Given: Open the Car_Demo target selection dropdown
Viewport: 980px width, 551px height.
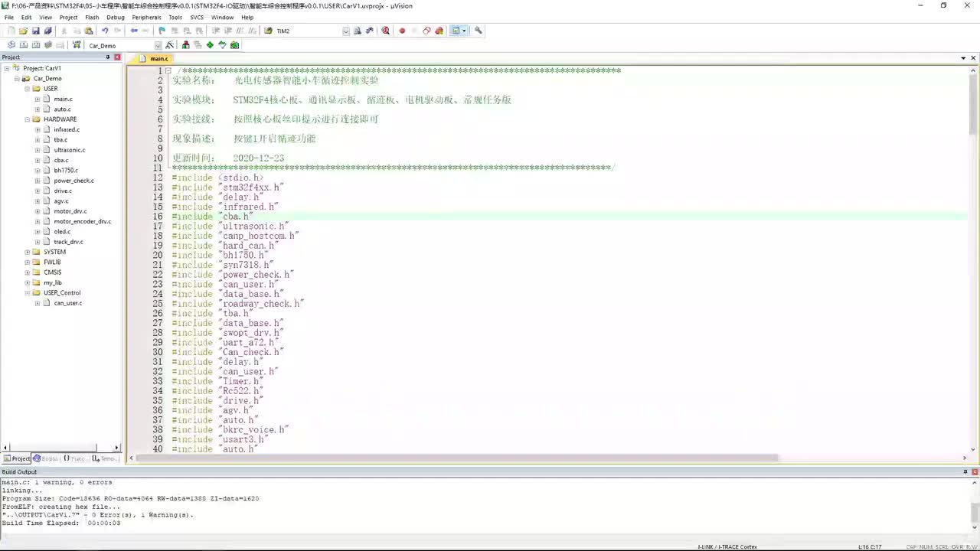Looking at the screenshot, I should point(157,45).
